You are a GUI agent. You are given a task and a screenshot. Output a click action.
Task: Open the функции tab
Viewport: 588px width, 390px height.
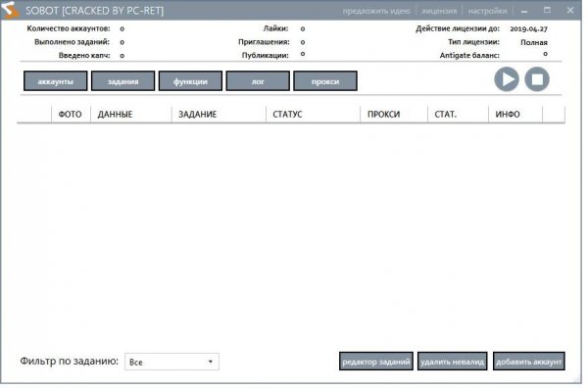190,81
